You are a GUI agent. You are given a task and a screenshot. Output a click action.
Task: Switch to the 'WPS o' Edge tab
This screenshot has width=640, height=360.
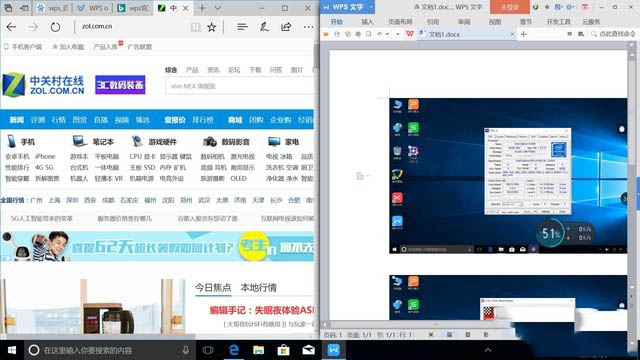coord(93,8)
